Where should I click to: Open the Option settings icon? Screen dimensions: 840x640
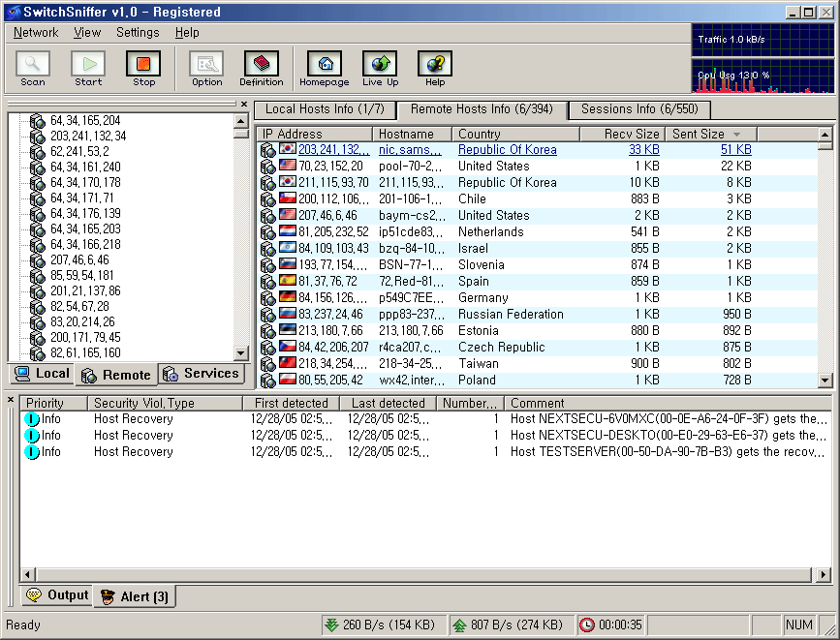[x=206, y=64]
